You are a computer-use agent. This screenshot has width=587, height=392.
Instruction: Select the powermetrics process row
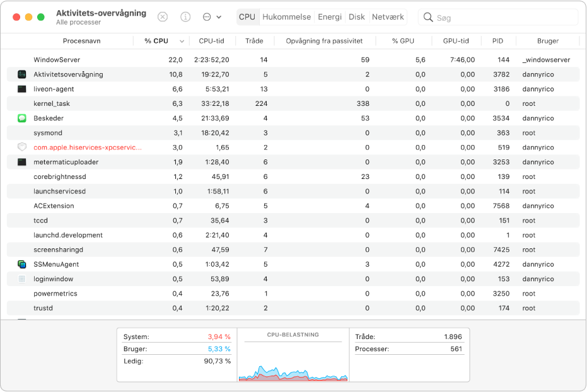click(x=293, y=294)
